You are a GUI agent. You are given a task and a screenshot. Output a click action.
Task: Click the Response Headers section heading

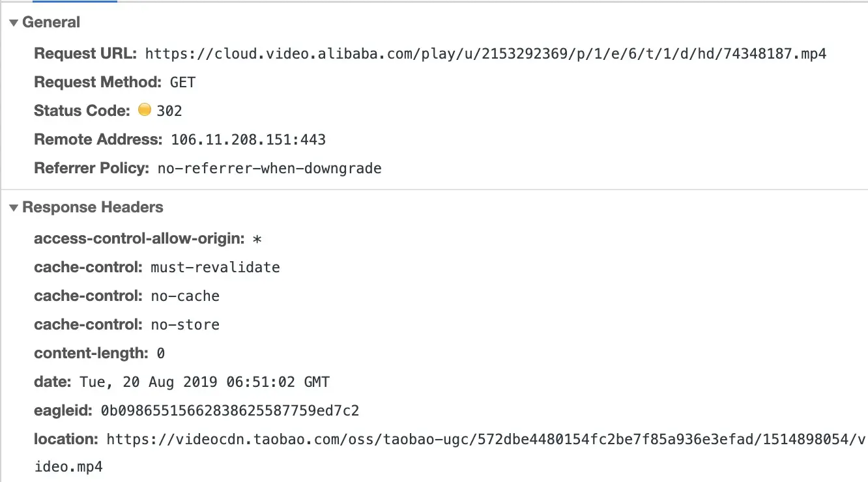(93, 207)
